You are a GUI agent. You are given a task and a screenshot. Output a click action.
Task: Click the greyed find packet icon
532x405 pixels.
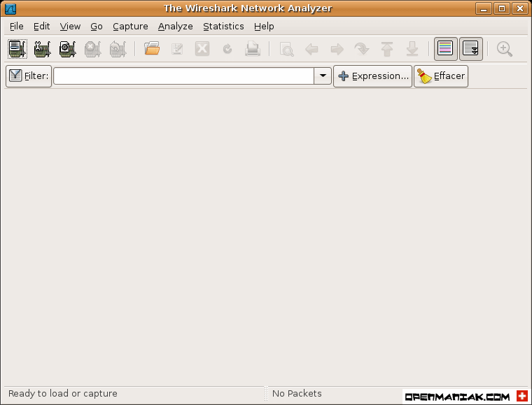[286, 49]
